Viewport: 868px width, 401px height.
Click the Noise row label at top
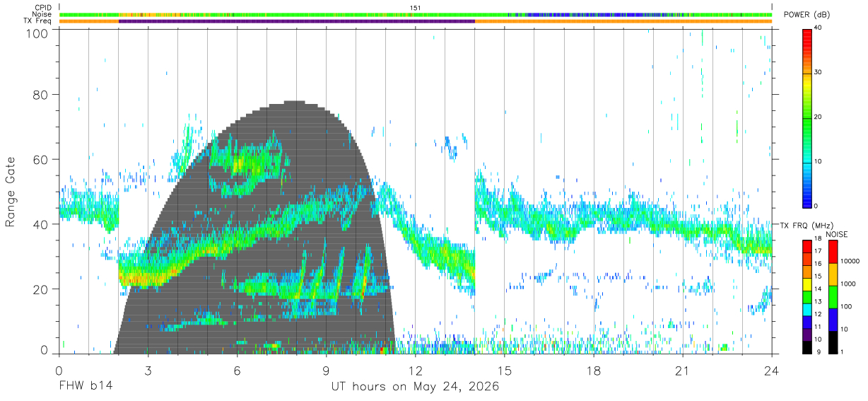click(42, 14)
